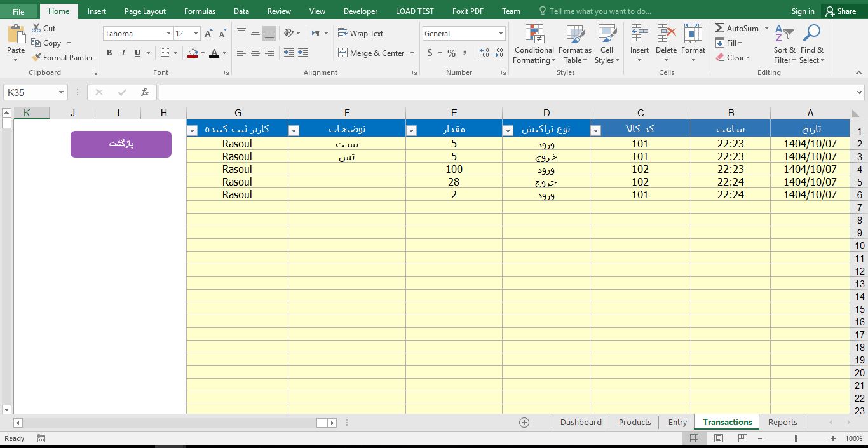The height and width of the screenshot is (448, 868).
Task: Click the AutoSum sigma icon
Action: 720,28
